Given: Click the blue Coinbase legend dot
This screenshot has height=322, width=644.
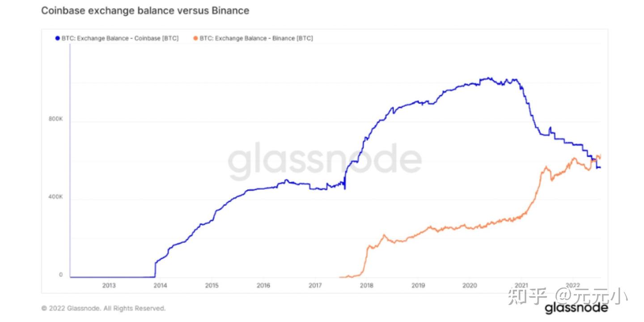Looking at the screenshot, I should [57, 38].
